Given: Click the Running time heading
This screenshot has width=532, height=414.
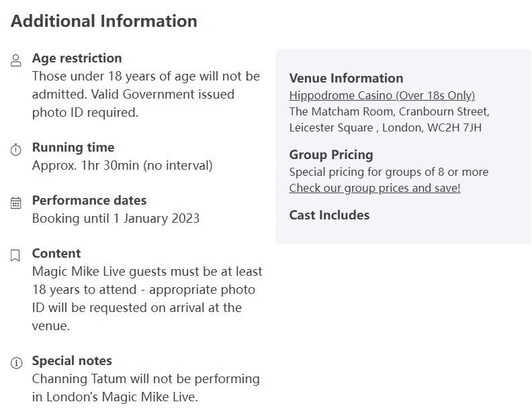Looking at the screenshot, I should coord(73,148).
